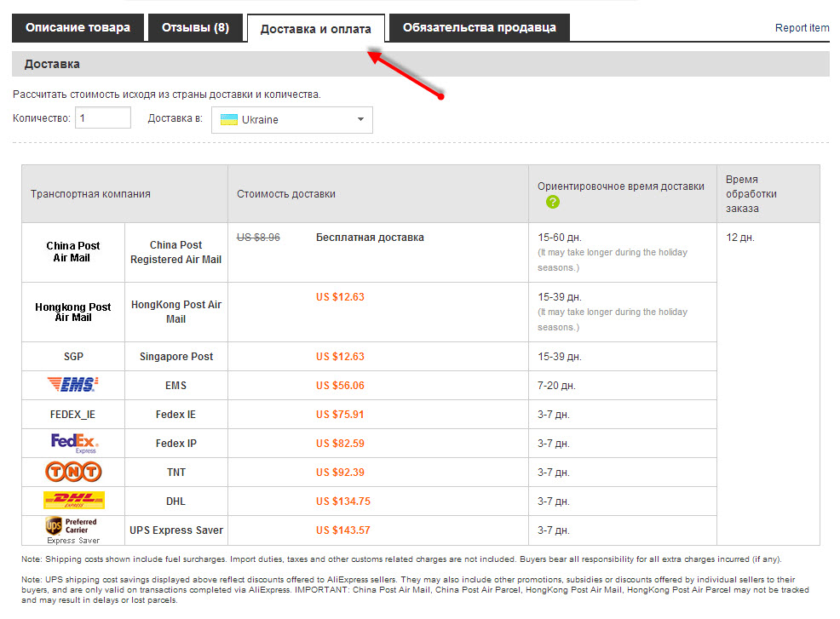Click the Бесплатная доставка free shipping text

[370, 238]
